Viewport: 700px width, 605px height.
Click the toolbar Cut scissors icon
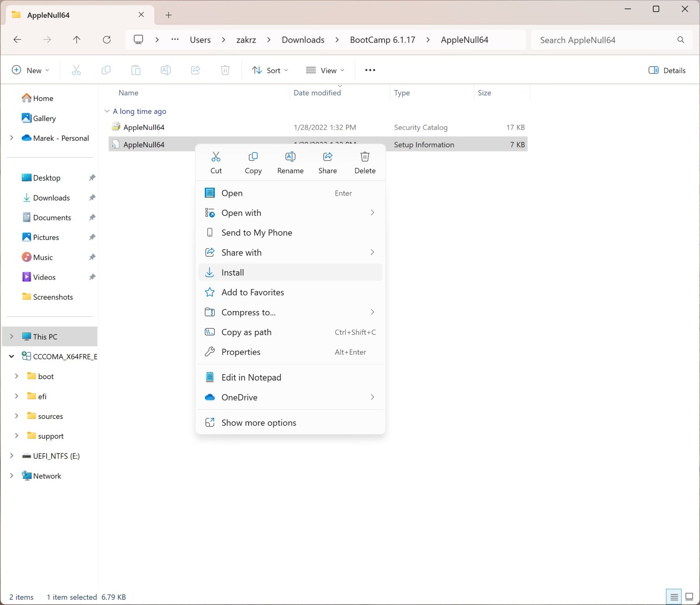(76, 70)
